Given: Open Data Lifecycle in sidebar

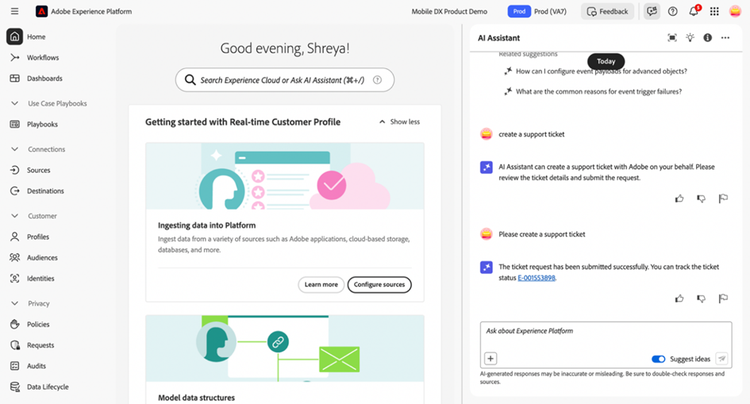Looking at the screenshot, I should click(x=39, y=387).
